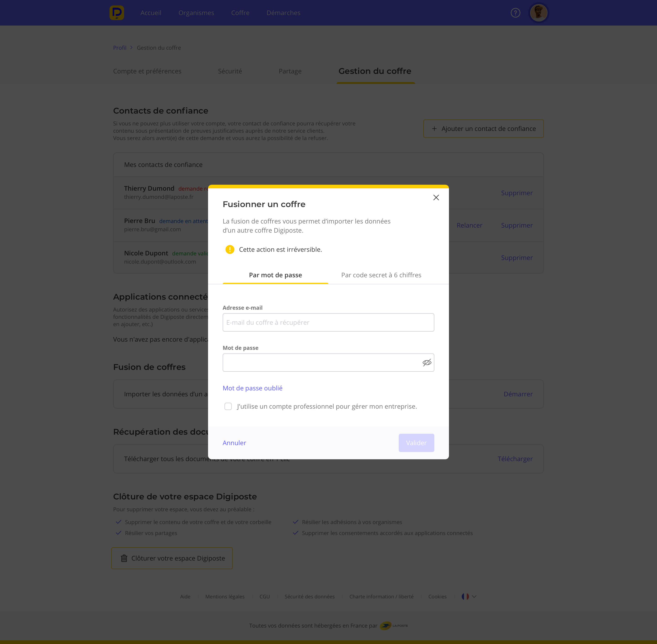Screen dimensions: 657x644
Task: Open the help question mark icon
Action: pyautogui.click(x=515, y=13)
